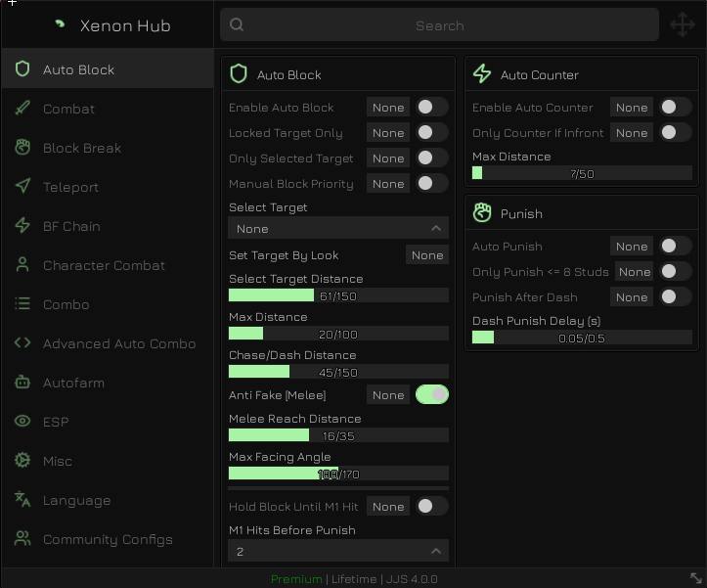707x588 pixels.
Task: Click the Dash Punish Delay slider
Action: pos(582,338)
